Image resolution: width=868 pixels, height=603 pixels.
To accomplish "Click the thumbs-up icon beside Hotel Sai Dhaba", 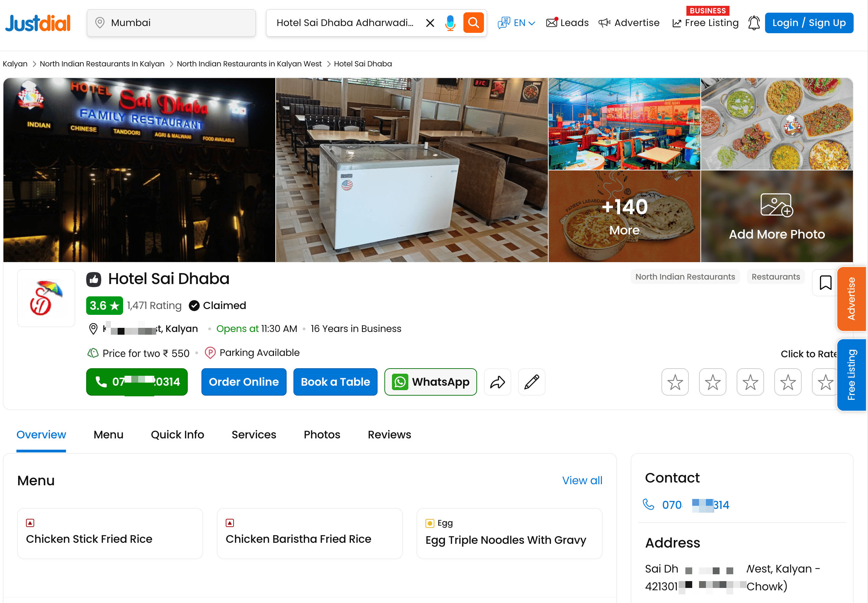I will tap(94, 280).
